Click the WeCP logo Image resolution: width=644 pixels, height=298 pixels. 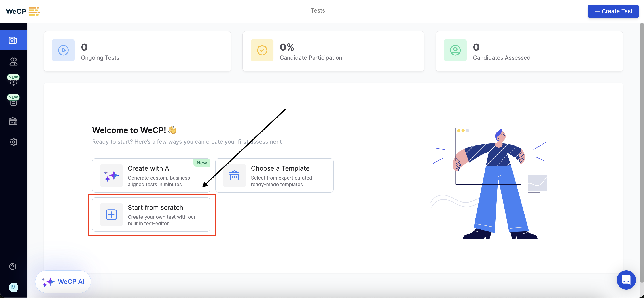pyautogui.click(x=23, y=11)
